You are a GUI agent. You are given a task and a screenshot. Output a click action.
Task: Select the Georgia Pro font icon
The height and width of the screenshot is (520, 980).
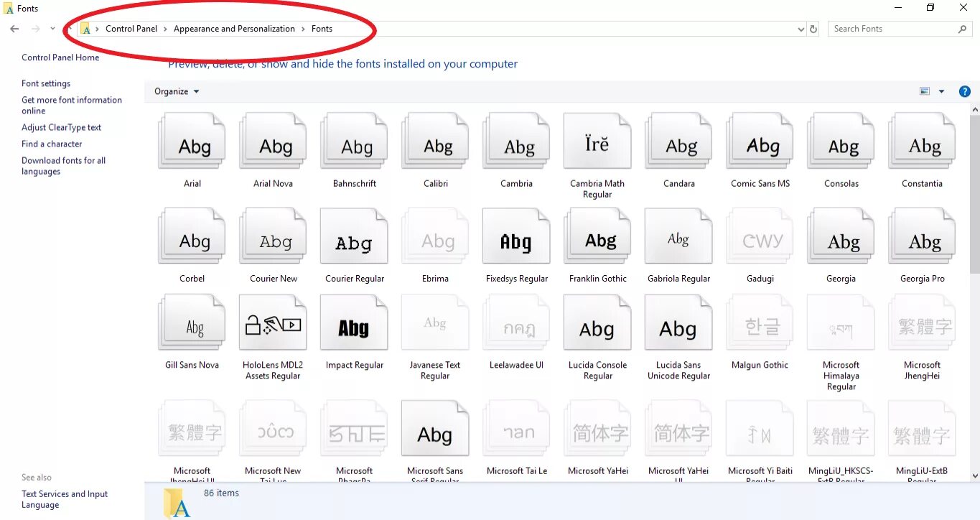tap(922, 236)
